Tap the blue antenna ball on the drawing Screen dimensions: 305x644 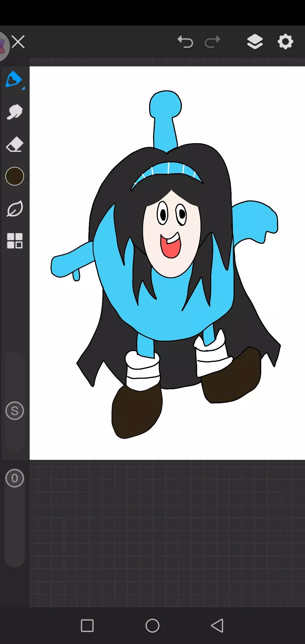click(x=165, y=105)
